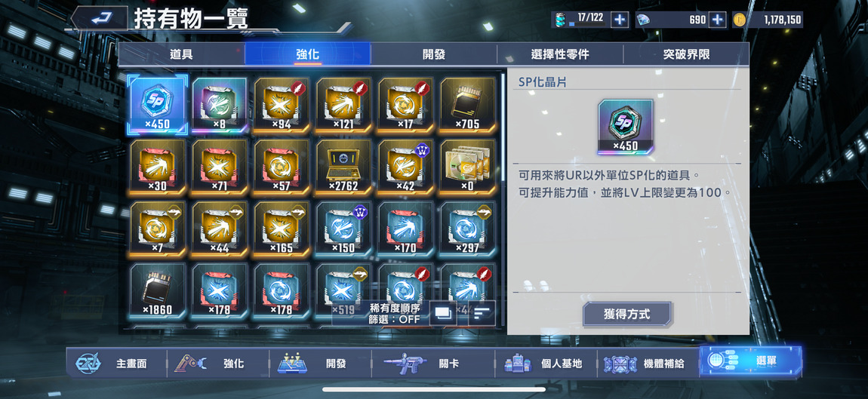Viewport: 868px width, 399px height.
Task: Click the item list vertical scrollbar
Action: [x=503, y=127]
